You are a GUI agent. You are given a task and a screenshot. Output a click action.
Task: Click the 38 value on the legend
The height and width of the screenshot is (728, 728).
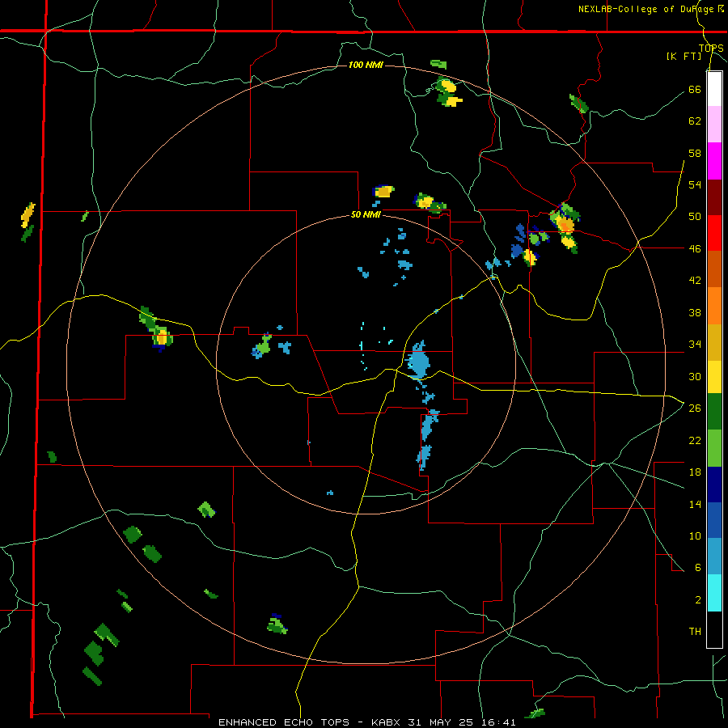click(x=695, y=312)
